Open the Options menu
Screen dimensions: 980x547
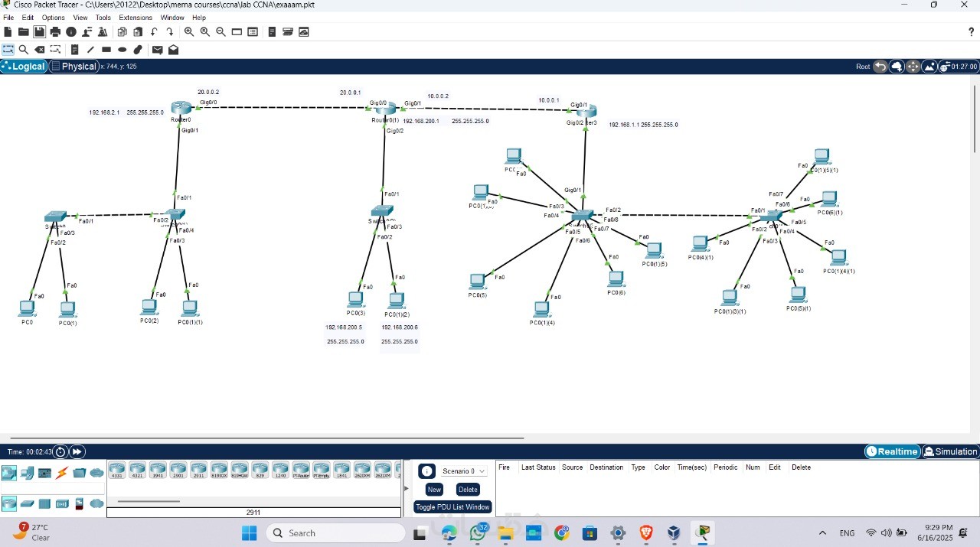[x=54, y=18]
